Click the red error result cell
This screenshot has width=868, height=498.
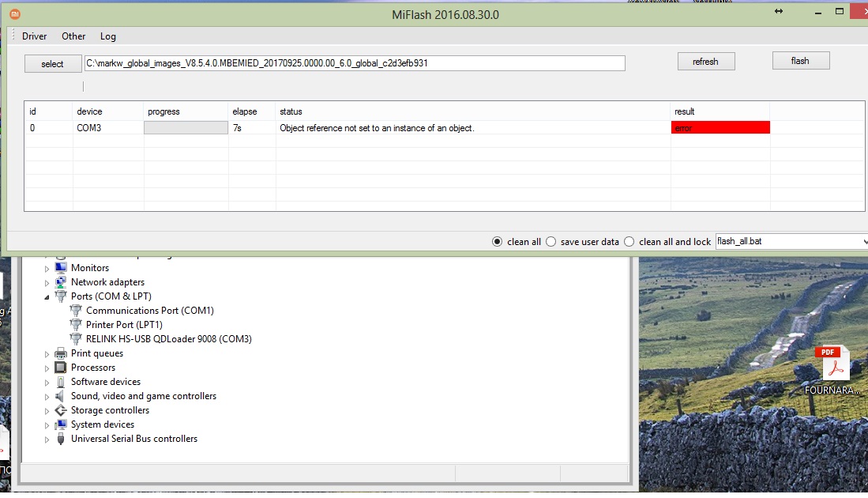point(720,127)
